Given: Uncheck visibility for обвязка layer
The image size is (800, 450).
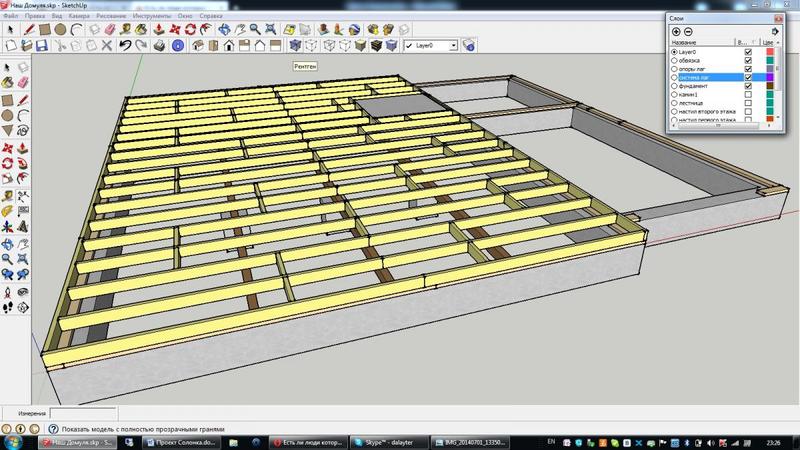Looking at the screenshot, I should pyautogui.click(x=748, y=60).
